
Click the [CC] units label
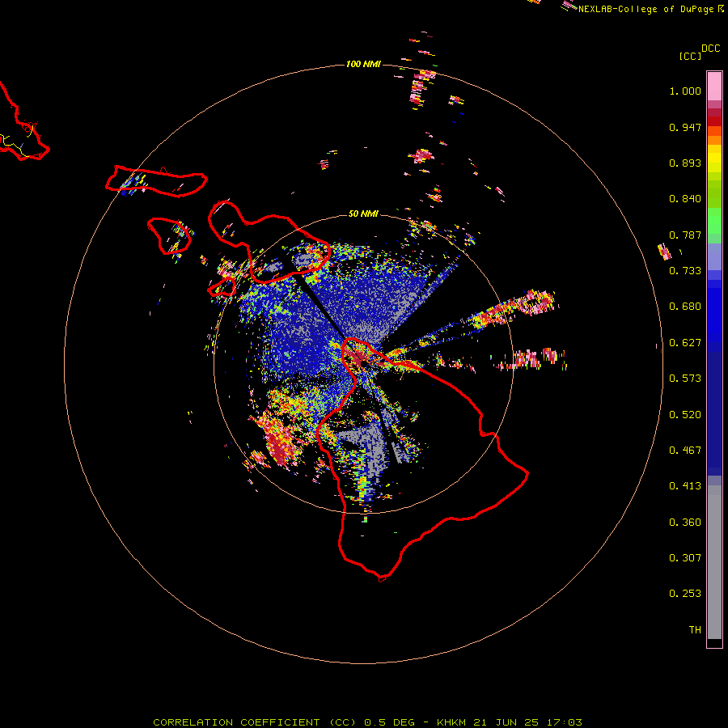pos(690,56)
